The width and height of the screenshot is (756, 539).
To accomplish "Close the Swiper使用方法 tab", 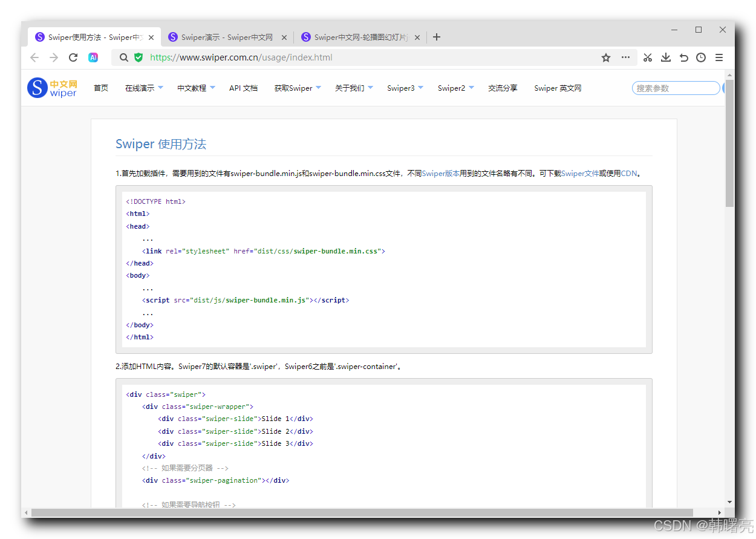I will pos(151,38).
